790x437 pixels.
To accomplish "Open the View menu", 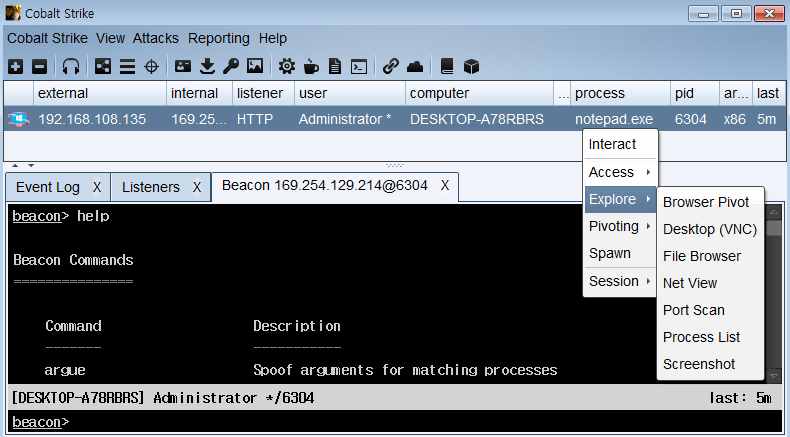I will tap(110, 38).
